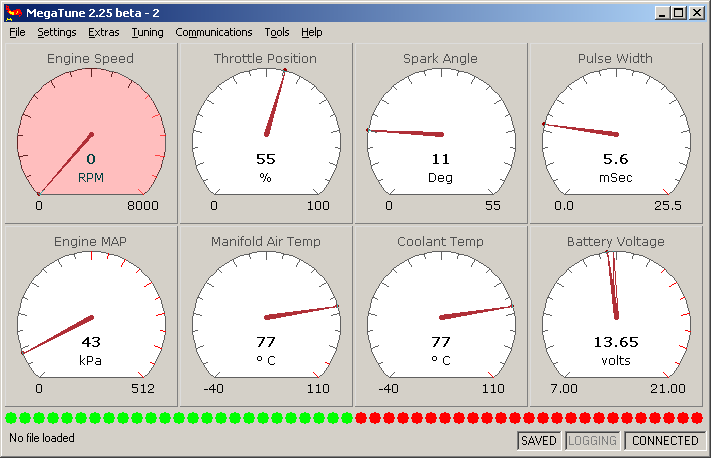This screenshot has height=458, width=711.
Task: Click the Battery Voltage gauge
Action: point(616,317)
